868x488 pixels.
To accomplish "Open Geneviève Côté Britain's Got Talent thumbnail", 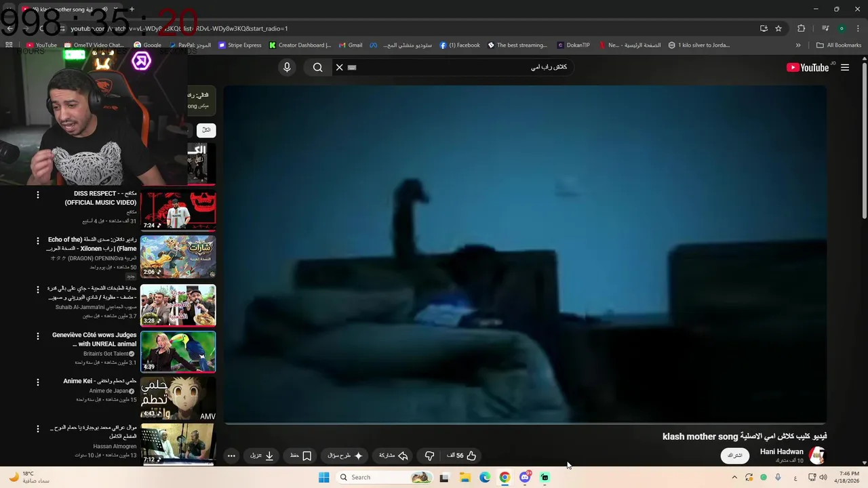I will (x=178, y=352).
